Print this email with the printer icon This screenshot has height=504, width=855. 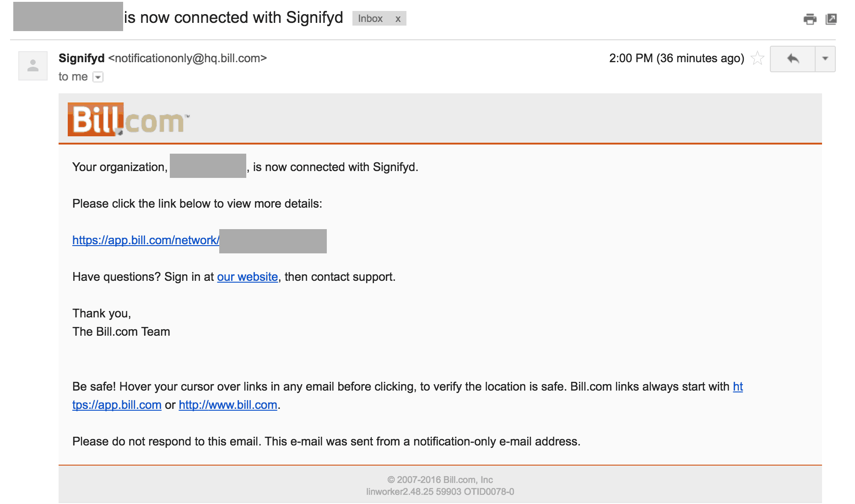[810, 19]
